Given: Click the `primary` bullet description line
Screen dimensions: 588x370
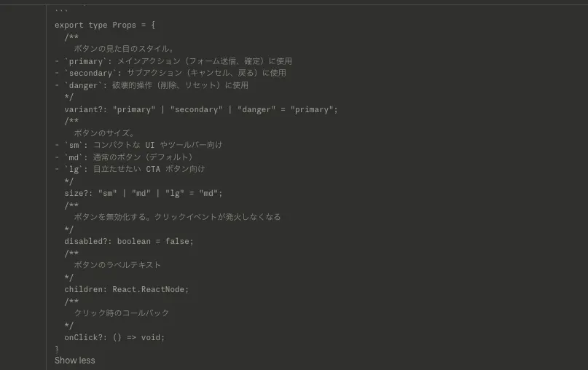Looking at the screenshot, I should (x=173, y=61).
